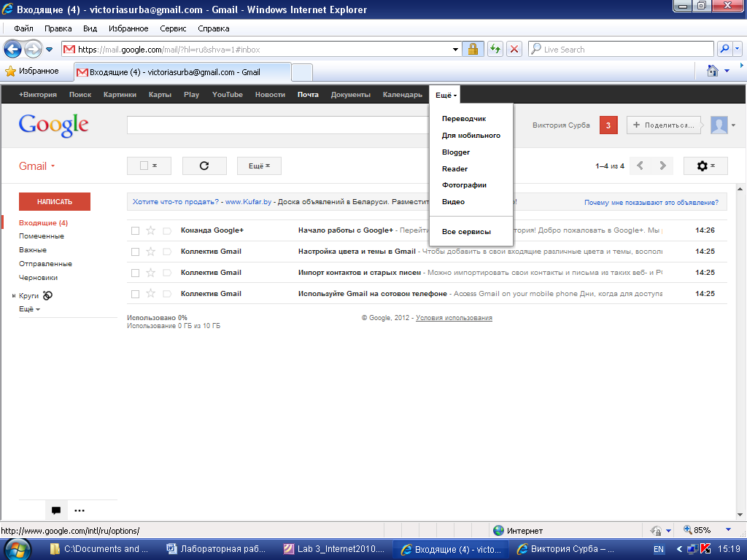Expand the Gmail red dropdown label

pos(36,166)
